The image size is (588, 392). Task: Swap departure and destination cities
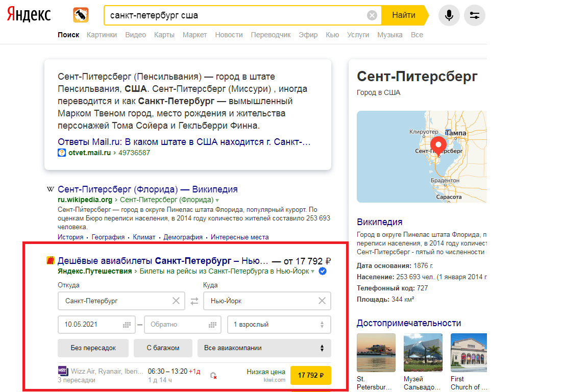click(x=194, y=301)
